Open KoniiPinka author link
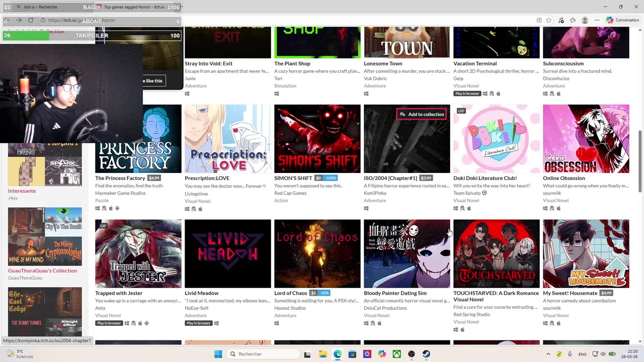 click(374, 193)
